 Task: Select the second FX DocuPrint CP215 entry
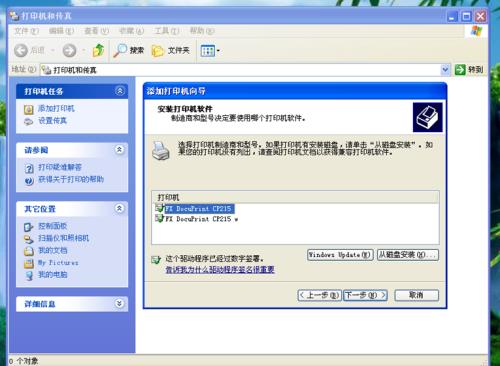[x=201, y=219]
